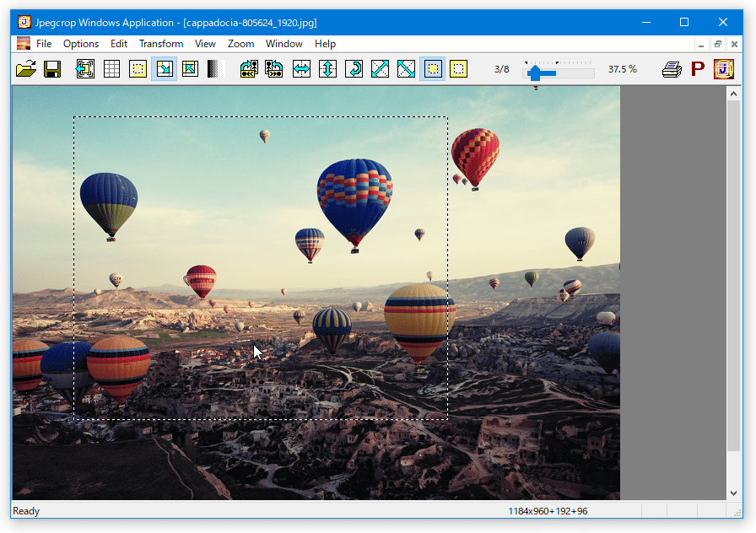756x533 pixels.
Task: Minimize the Jpegcrop application window
Action: pos(646,22)
